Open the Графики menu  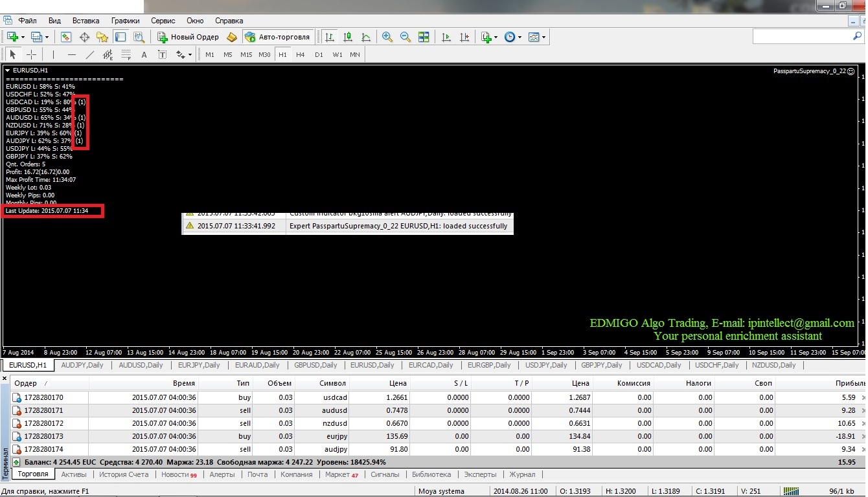[x=125, y=21]
